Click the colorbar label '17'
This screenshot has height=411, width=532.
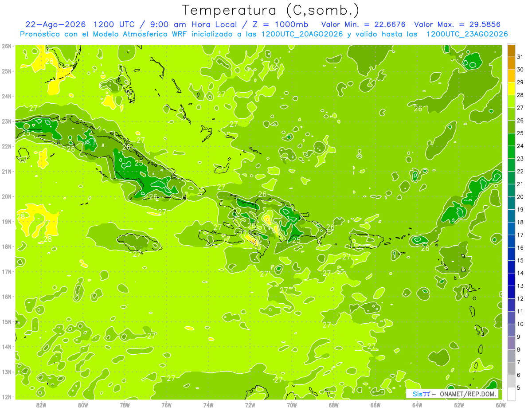[x=520, y=235]
